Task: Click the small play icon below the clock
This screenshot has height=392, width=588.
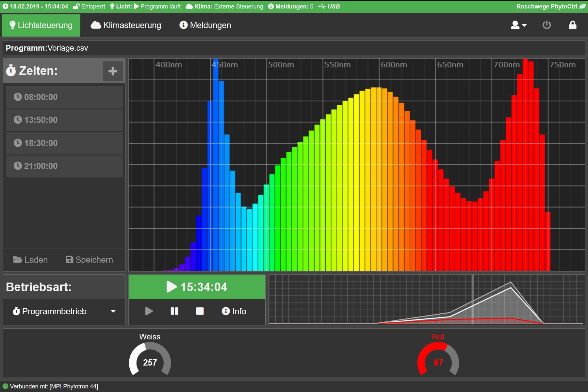Action: tap(149, 311)
